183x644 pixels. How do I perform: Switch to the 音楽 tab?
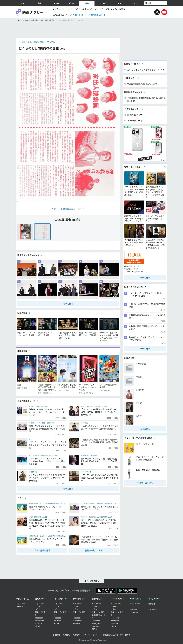pos(39,3)
